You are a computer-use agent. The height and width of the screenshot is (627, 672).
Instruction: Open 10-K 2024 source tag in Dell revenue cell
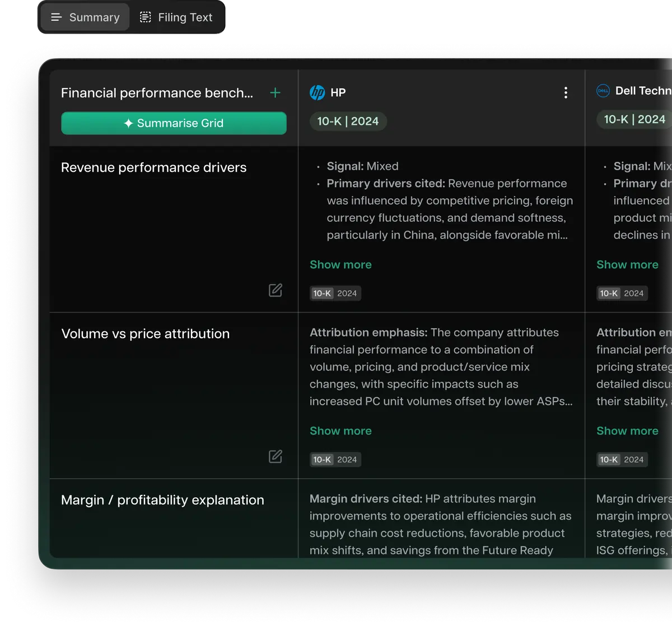click(622, 293)
